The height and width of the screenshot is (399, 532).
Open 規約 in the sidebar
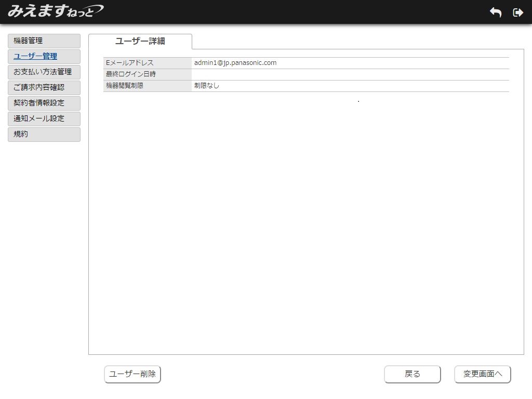click(x=44, y=135)
